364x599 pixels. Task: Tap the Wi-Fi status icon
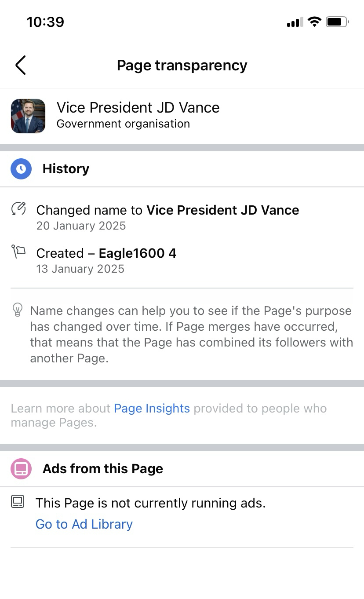coord(314,22)
